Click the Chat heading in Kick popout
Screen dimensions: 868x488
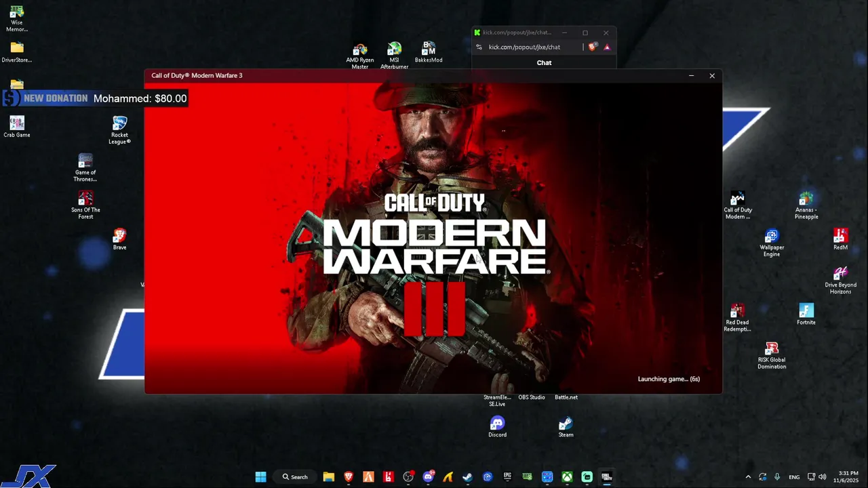544,62
